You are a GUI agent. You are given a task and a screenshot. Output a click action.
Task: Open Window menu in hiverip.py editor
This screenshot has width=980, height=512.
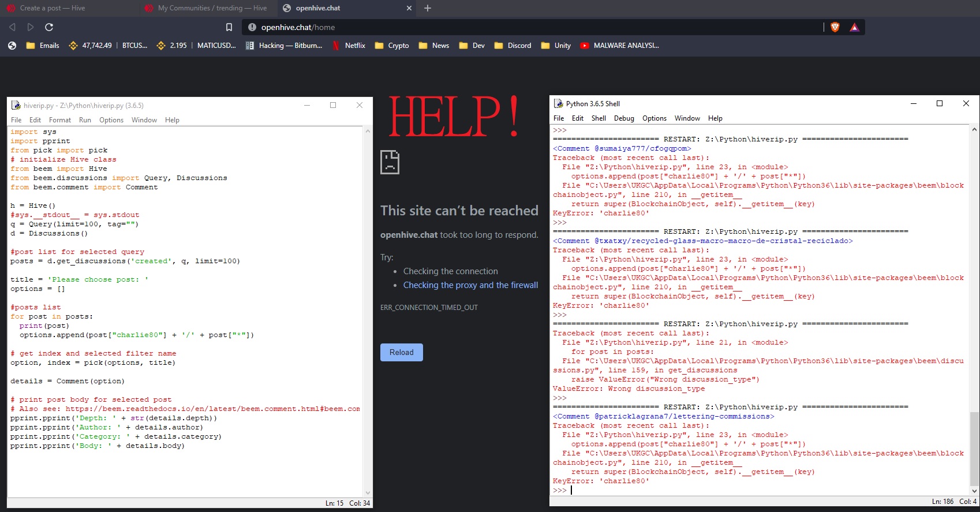pyautogui.click(x=144, y=120)
